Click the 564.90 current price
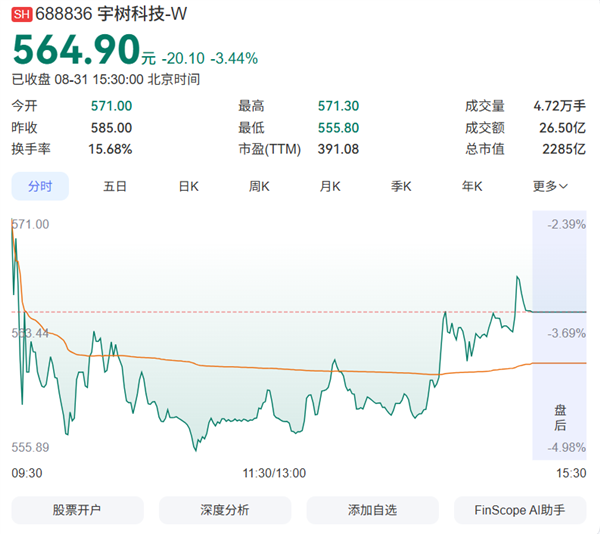600x534 pixels. (x=77, y=50)
